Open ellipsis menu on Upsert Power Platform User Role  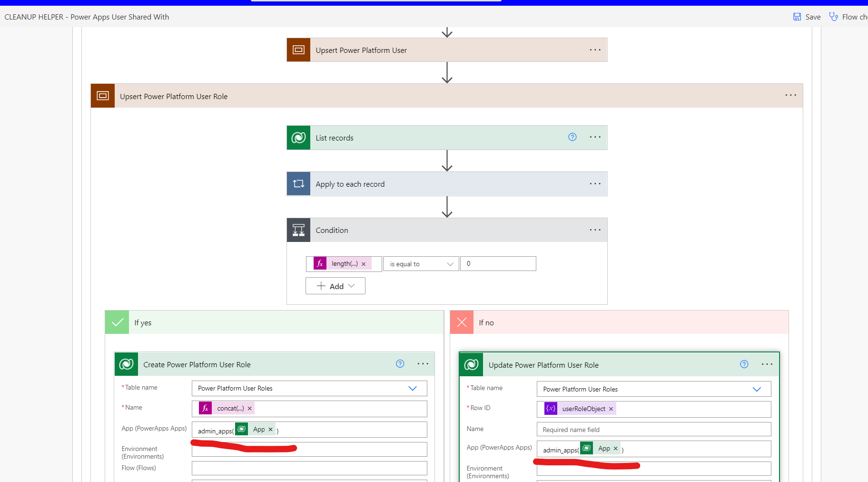click(790, 95)
